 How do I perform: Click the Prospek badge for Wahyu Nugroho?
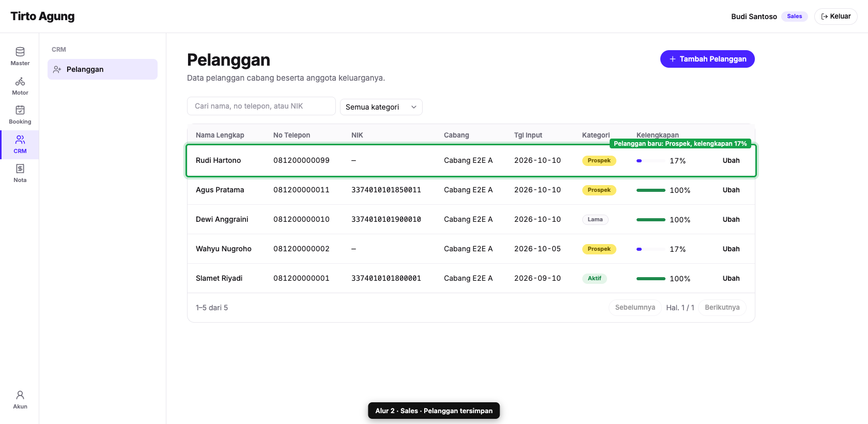tap(599, 249)
